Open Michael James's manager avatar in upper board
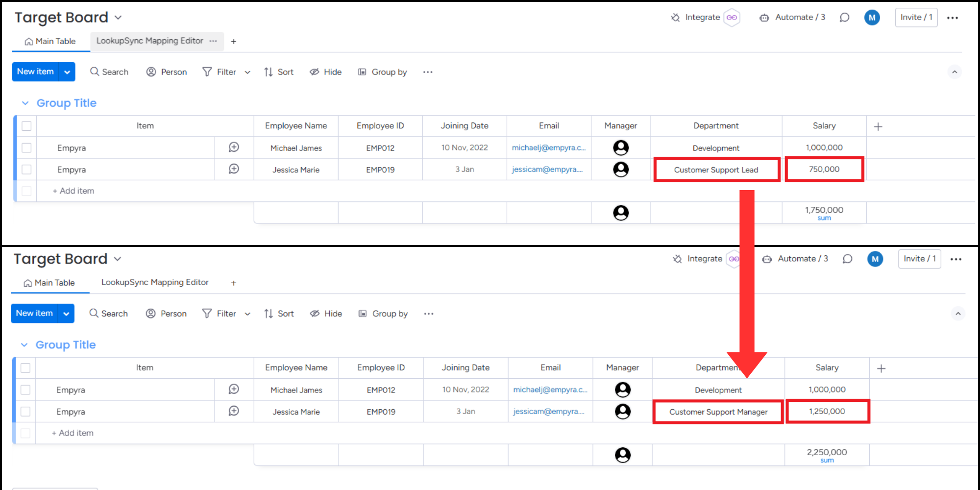Screen dimensions: 980x490 (621, 147)
